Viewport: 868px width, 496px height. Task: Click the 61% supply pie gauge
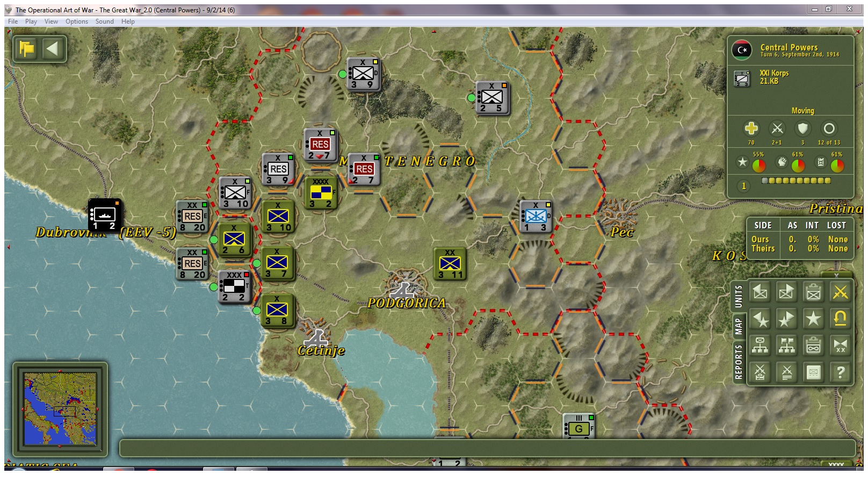click(x=837, y=166)
